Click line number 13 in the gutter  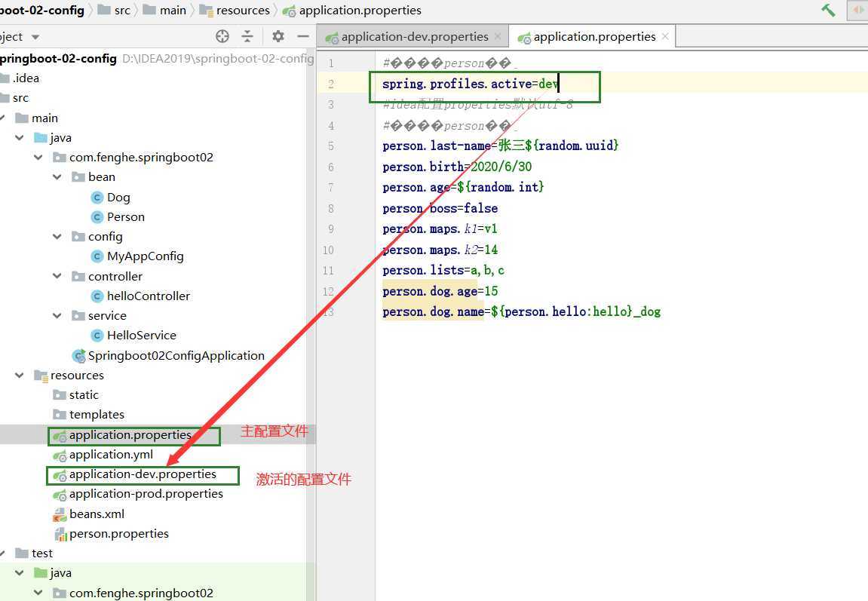[328, 311]
